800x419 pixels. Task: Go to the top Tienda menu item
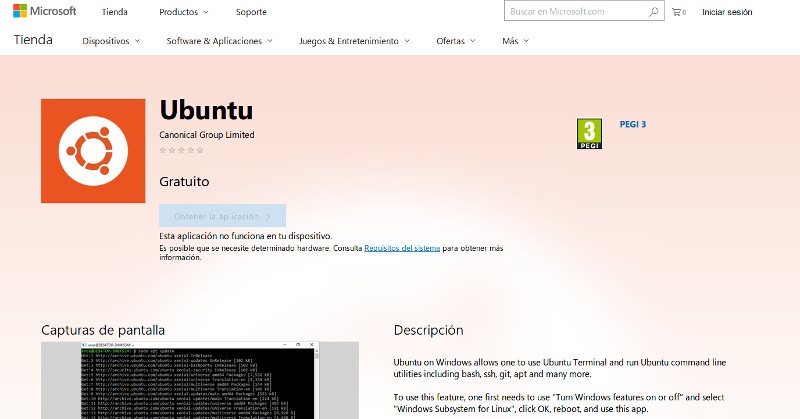tap(114, 12)
